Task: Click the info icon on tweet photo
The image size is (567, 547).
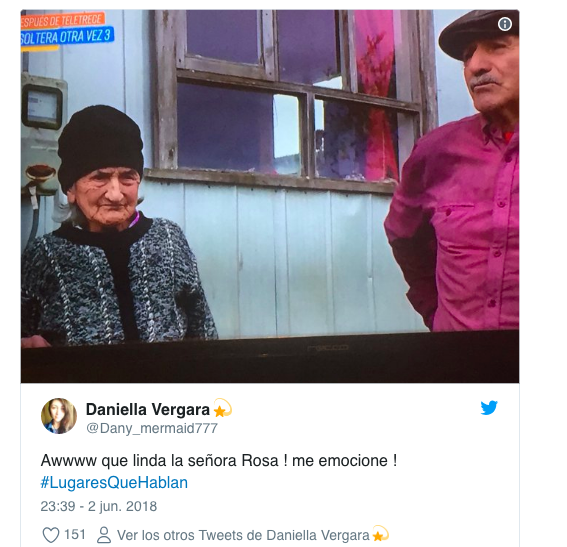Action: pyautogui.click(x=504, y=24)
